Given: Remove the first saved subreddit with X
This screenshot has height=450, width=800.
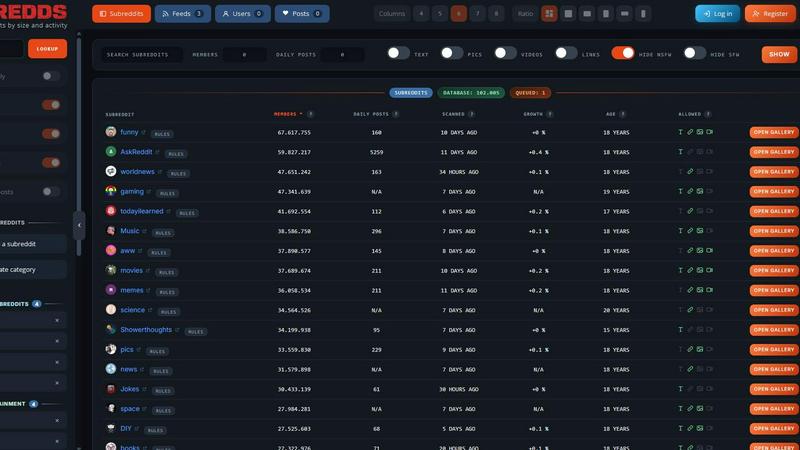Looking at the screenshot, I should 57,320.
